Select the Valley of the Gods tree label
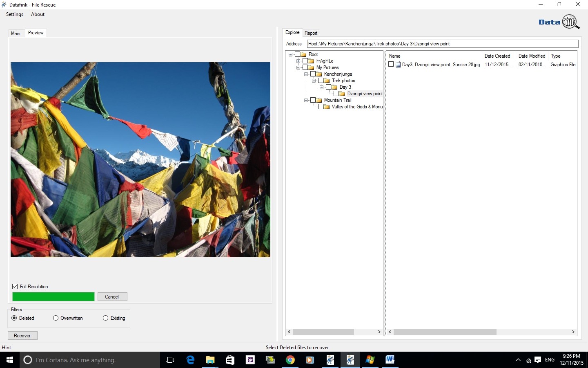This screenshot has height=368, width=588. coord(357,107)
